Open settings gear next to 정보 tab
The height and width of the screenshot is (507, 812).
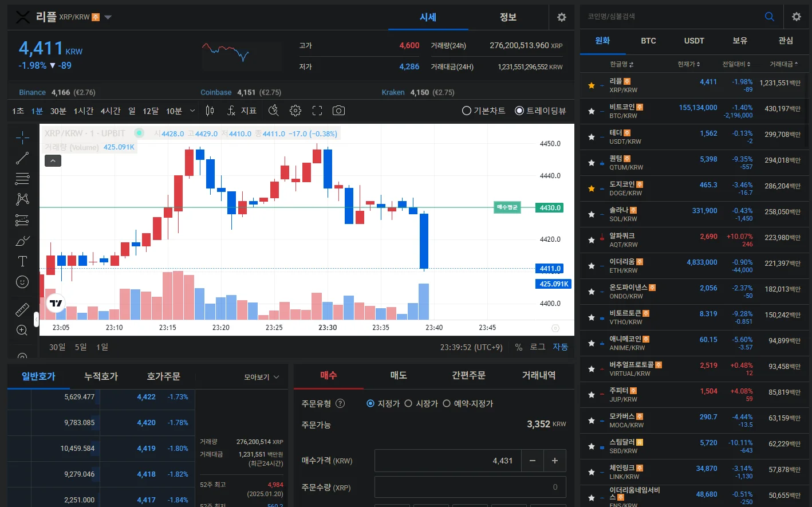tap(562, 17)
